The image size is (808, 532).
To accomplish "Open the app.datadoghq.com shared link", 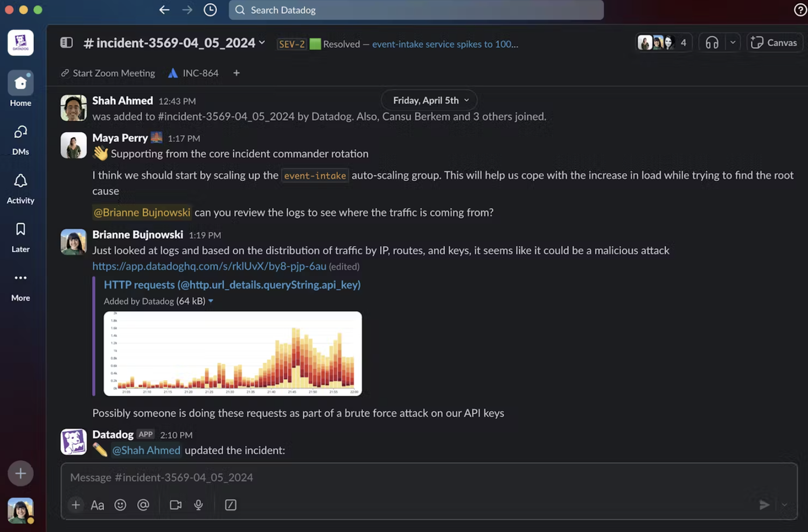I will 209,266.
